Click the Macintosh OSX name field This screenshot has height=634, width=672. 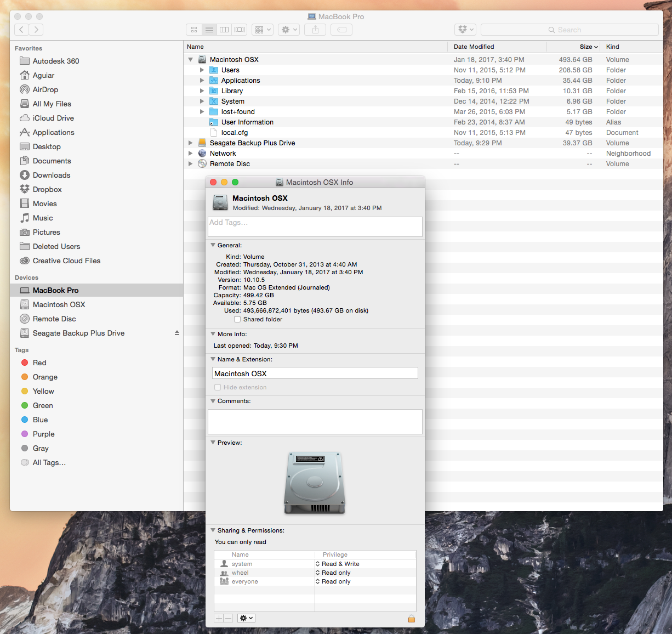315,373
